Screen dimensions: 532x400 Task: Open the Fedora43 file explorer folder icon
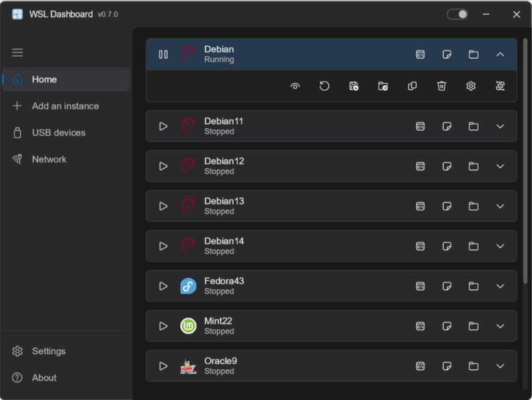(x=473, y=286)
